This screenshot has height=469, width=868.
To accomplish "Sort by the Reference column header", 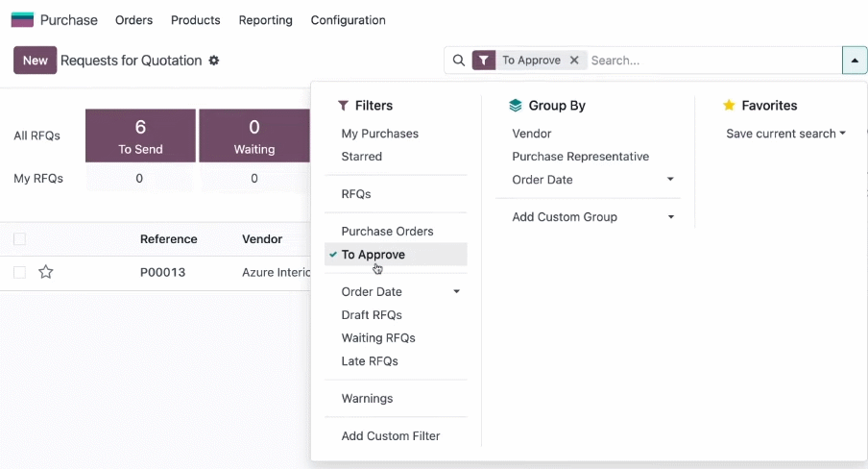I will coord(169,239).
